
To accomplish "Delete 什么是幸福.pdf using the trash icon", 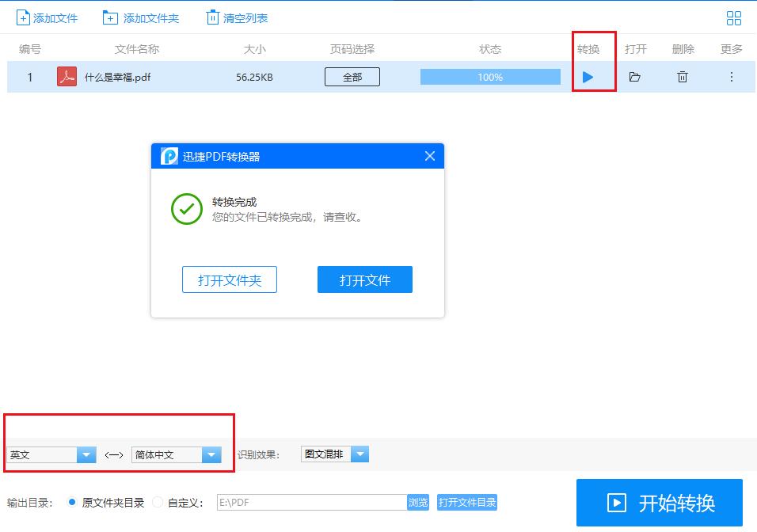I will (x=682, y=77).
